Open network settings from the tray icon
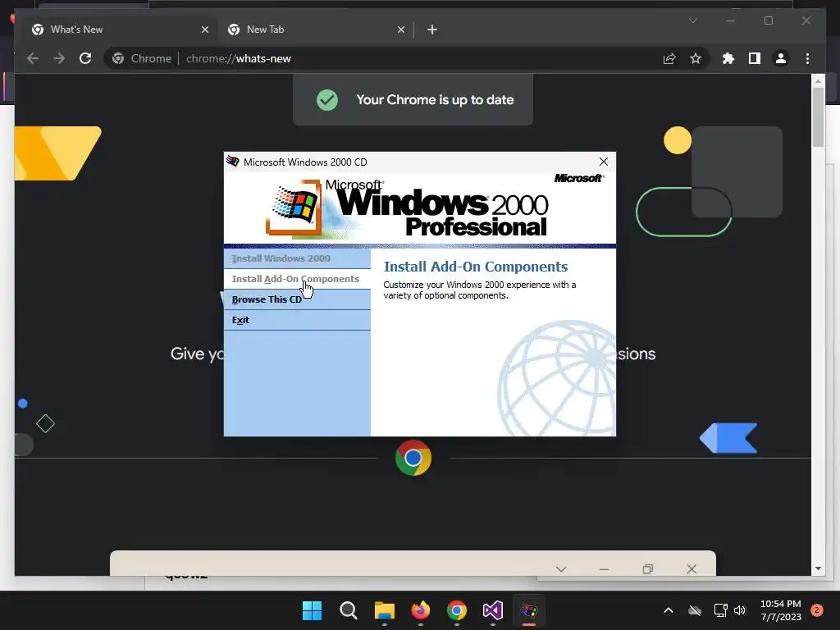Image resolution: width=840 pixels, height=630 pixels. coord(720,610)
